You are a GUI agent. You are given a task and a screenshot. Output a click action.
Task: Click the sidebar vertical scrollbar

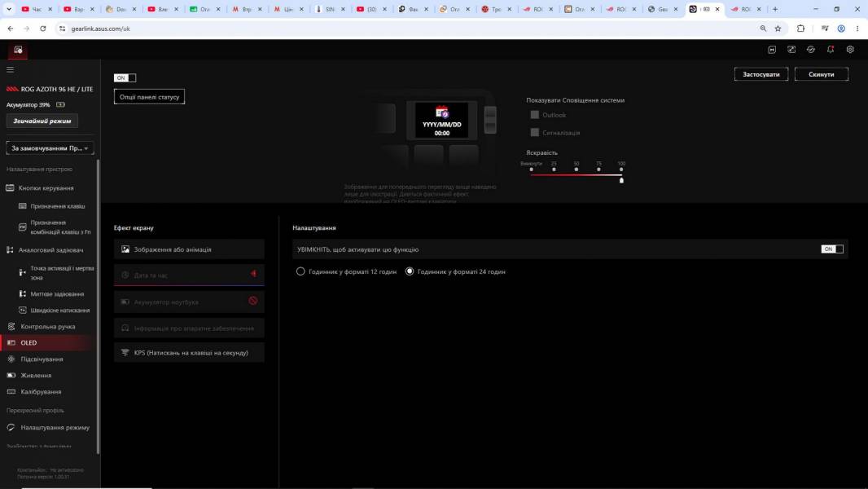[98, 306]
